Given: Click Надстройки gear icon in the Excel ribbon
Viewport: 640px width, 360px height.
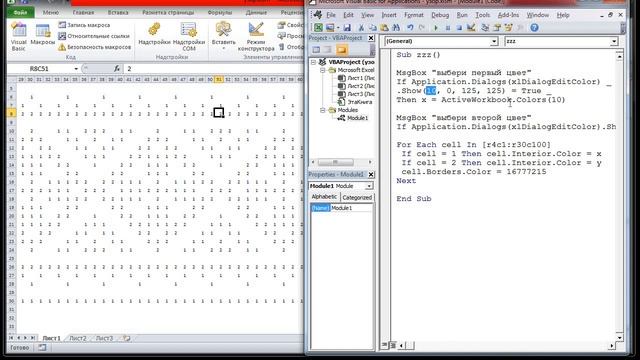Looking at the screenshot, I should coord(154,33).
